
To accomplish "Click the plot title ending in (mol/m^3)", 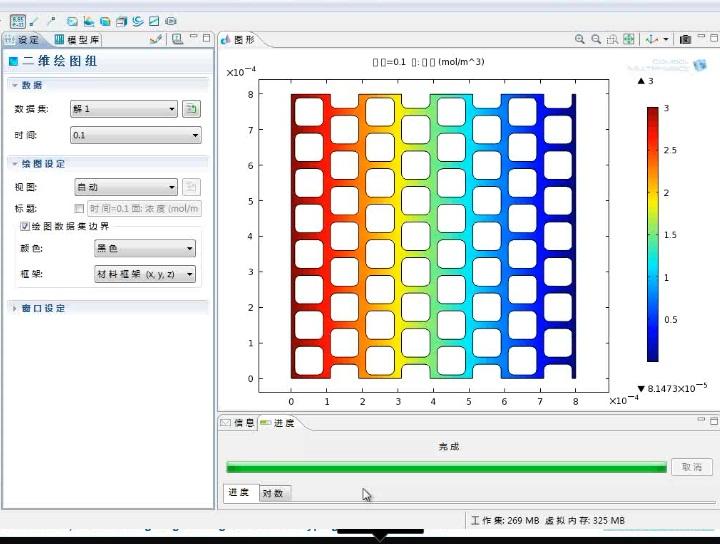I will tap(428, 62).
